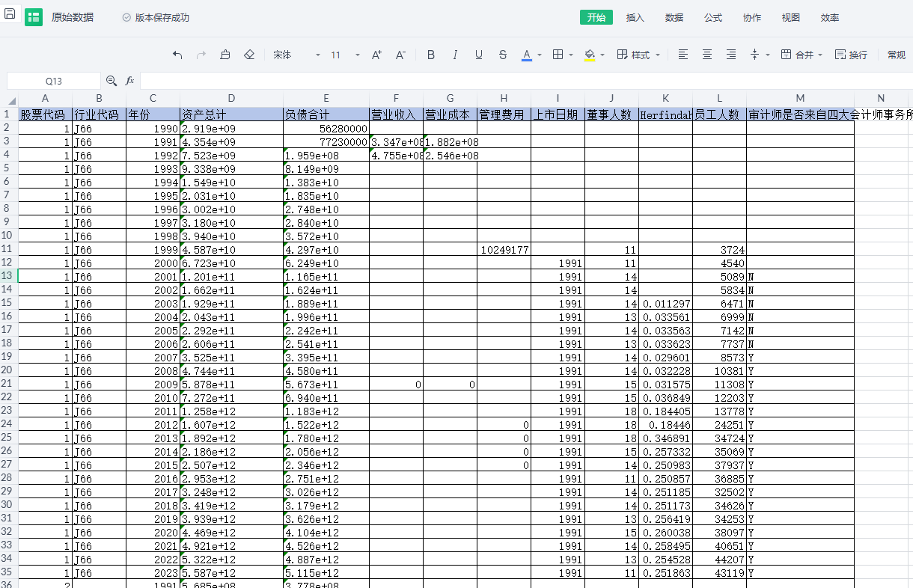Redo the last action
The image size is (913, 588).
201,55
